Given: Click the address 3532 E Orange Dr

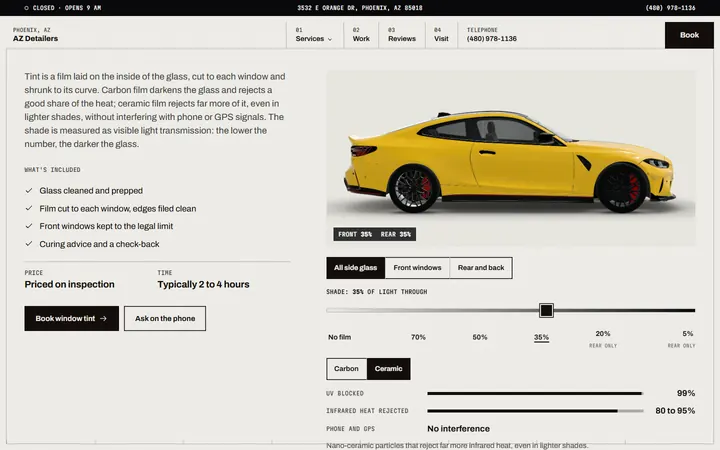Looking at the screenshot, I should (360, 8).
